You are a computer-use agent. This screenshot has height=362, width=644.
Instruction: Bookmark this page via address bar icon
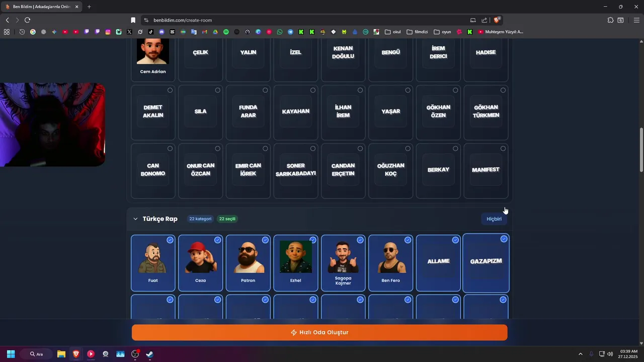(133, 20)
